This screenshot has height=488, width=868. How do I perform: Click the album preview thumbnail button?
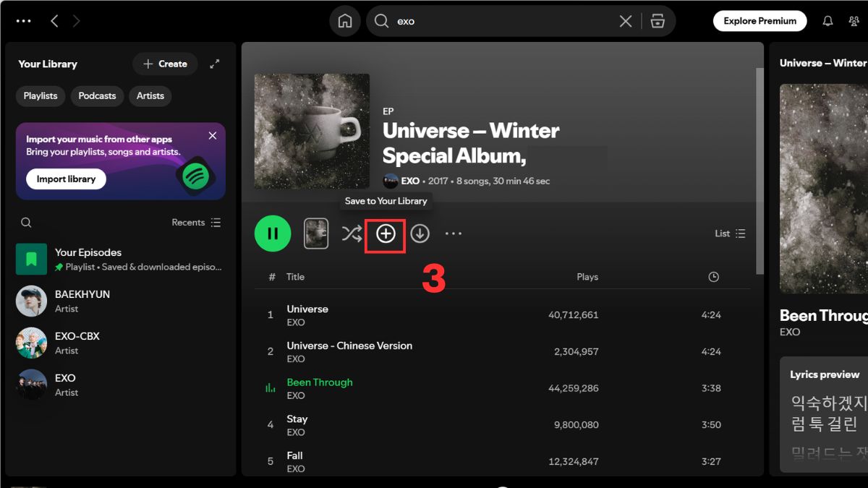coord(316,234)
